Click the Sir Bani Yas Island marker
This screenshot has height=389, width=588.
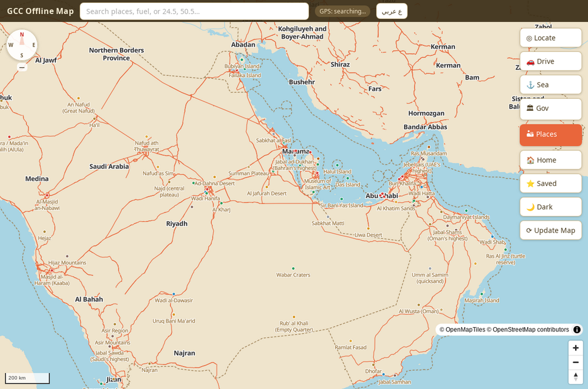[x=341, y=199]
